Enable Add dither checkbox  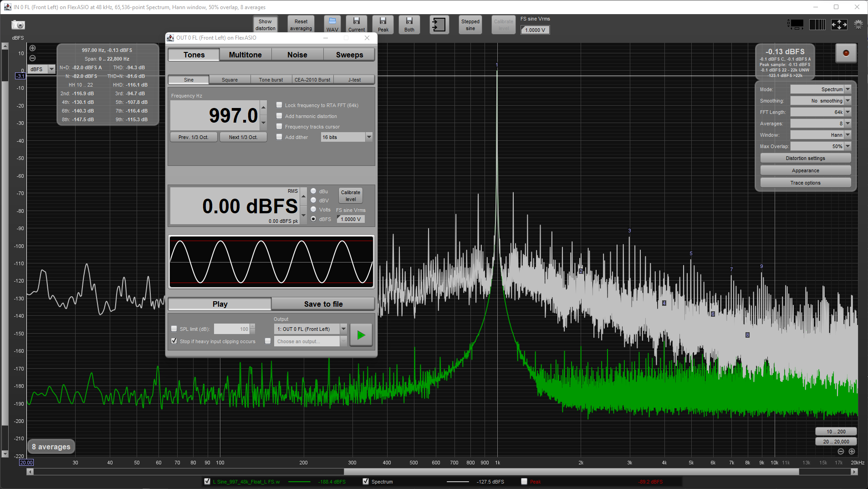[279, 137]
